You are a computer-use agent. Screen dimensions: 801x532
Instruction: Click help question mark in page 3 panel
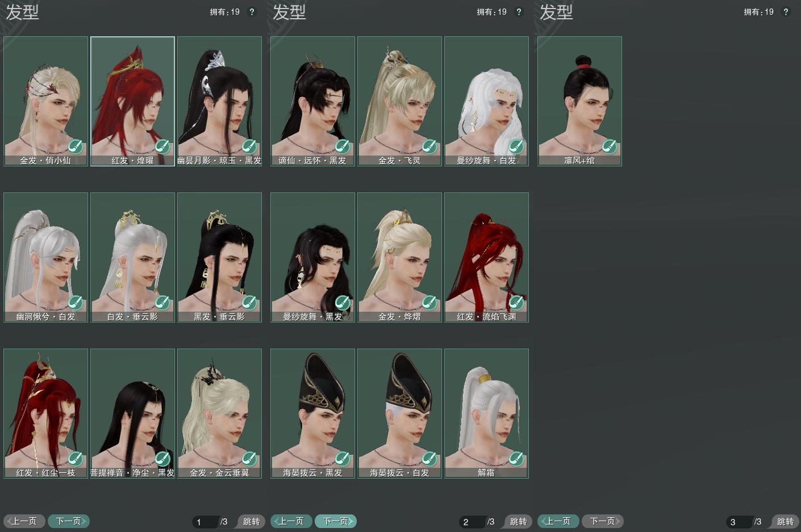pos(786,12)
